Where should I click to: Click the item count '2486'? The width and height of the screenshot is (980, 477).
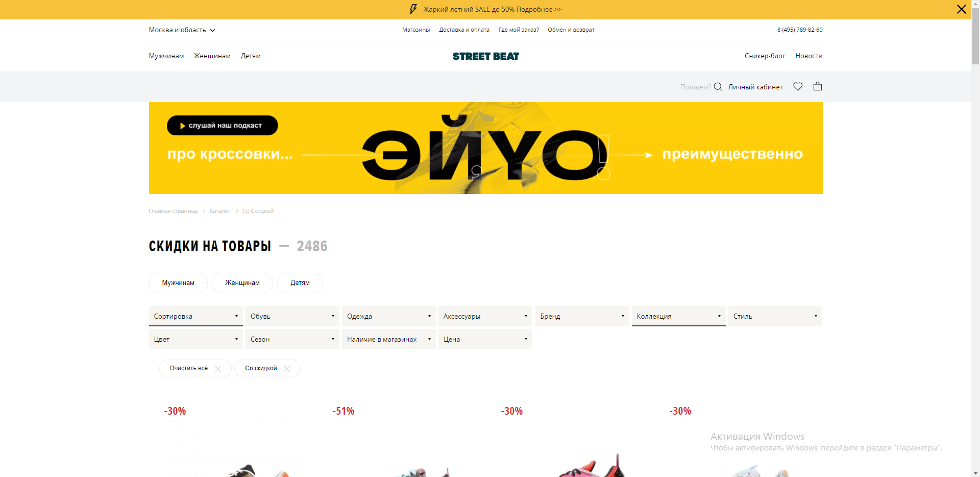point(312,246)
